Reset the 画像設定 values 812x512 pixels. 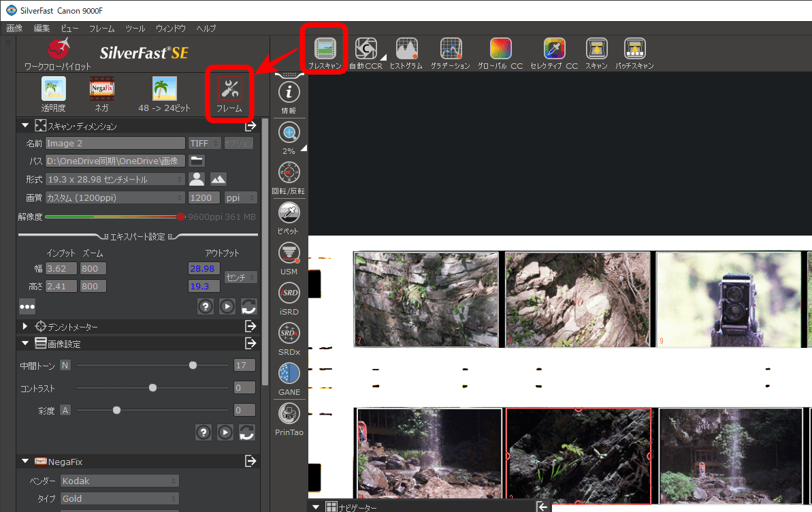247,432
